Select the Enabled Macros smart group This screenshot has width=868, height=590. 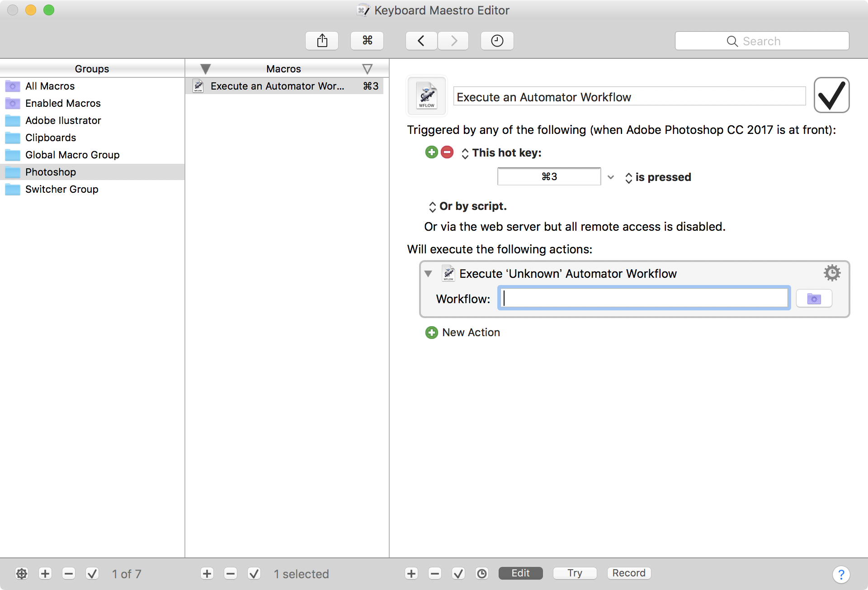click(x=92, y=103)
